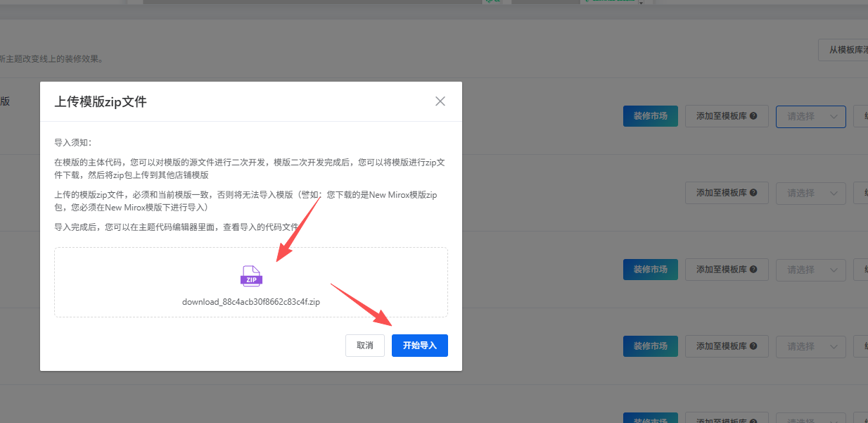Click the 取消 button

pos(365,346)
